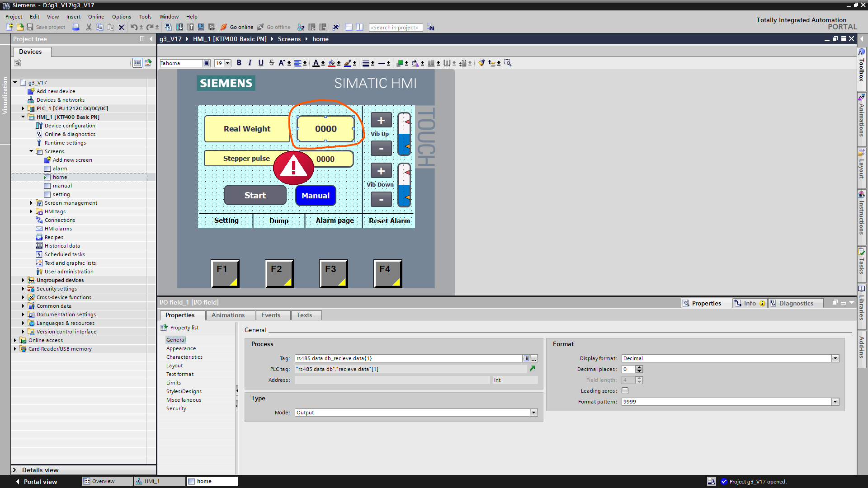Click the Search in project field

tap(396, 28)
